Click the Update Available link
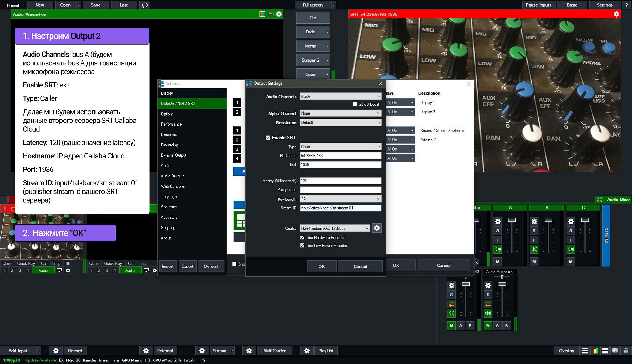The height and width of the screenshot is (364, 632). [40, 360]
